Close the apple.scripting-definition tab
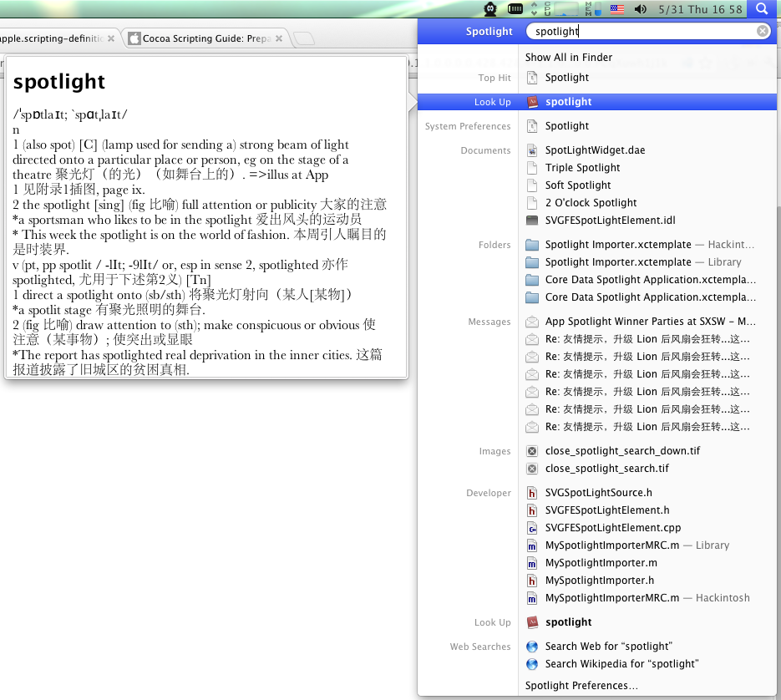This screenshot has height=700, width=781. 110,38
